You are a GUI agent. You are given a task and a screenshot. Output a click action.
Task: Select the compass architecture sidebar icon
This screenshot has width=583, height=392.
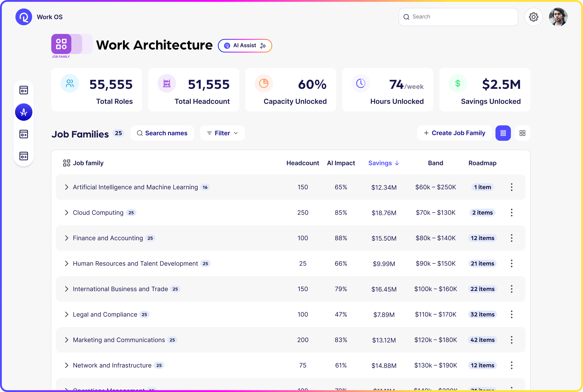(x=24, y=112)
